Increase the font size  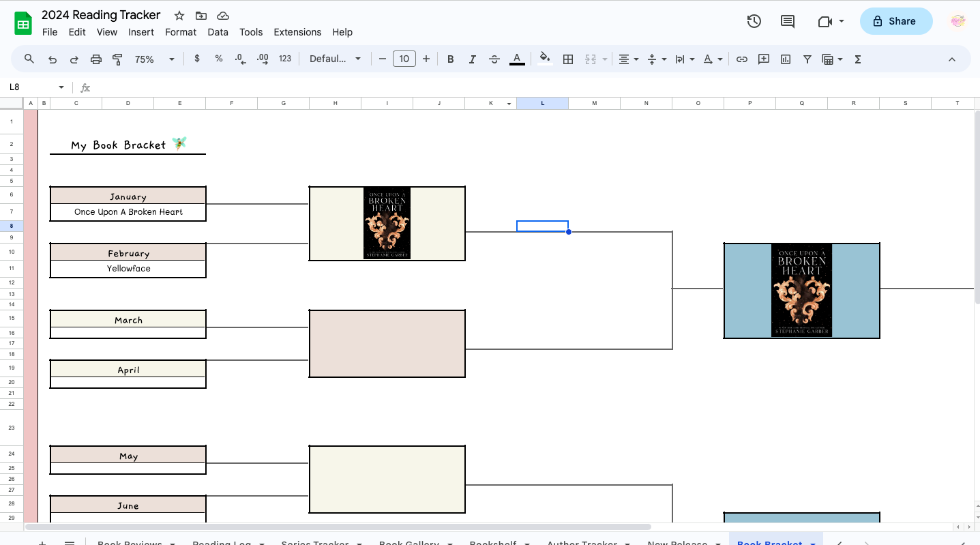(x=426, y=59)
